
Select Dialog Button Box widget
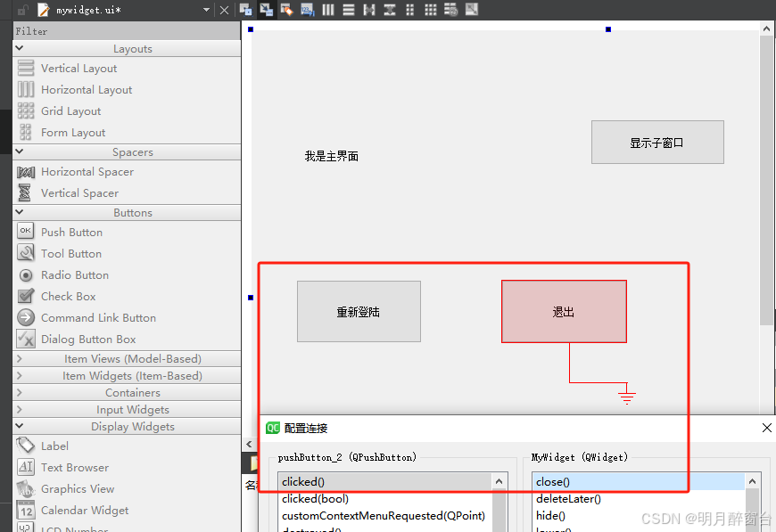[127, 340]
